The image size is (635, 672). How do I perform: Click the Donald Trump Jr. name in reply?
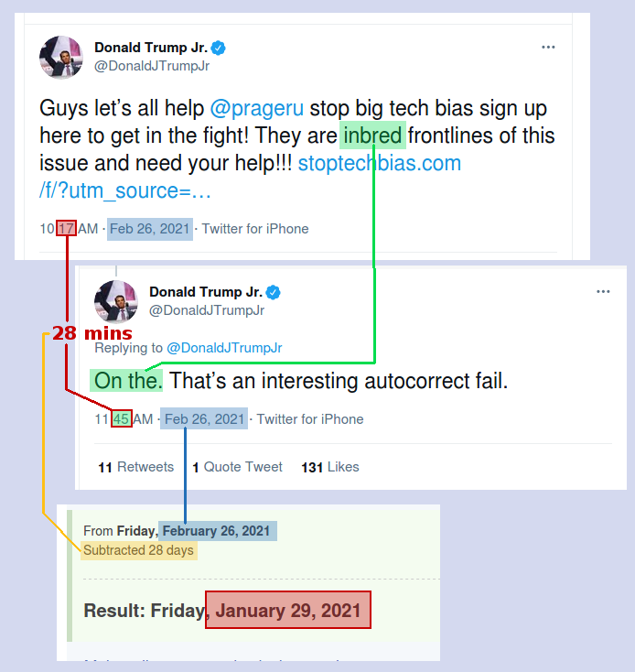coord(206,292)
